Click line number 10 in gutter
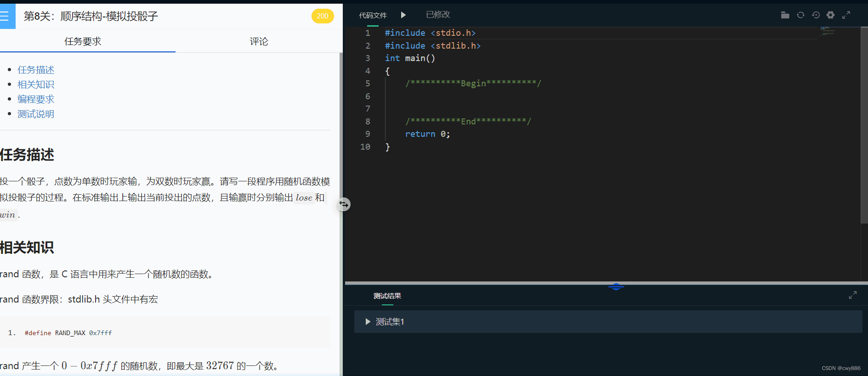The height and width of the screenshot is (376, 868). (365, 147)
